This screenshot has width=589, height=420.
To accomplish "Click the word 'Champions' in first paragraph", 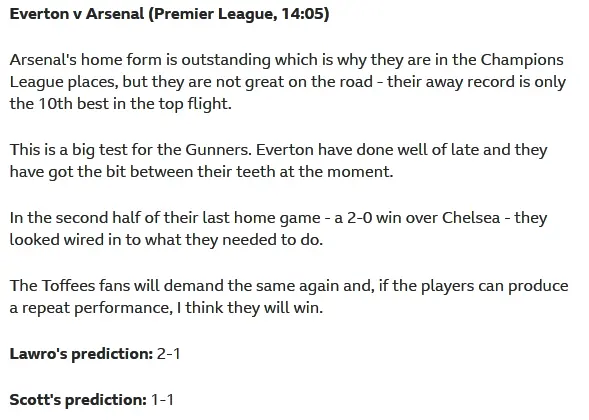I will click(x=522, y=60).
